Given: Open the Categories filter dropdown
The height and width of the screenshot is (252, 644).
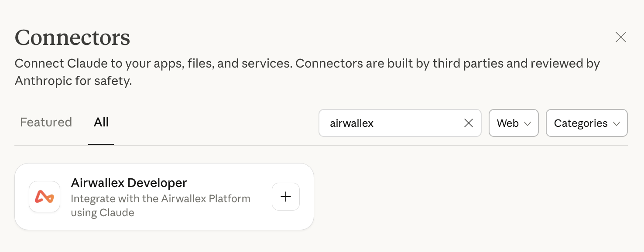Looking at the screenshot, I should coord(586,123).
